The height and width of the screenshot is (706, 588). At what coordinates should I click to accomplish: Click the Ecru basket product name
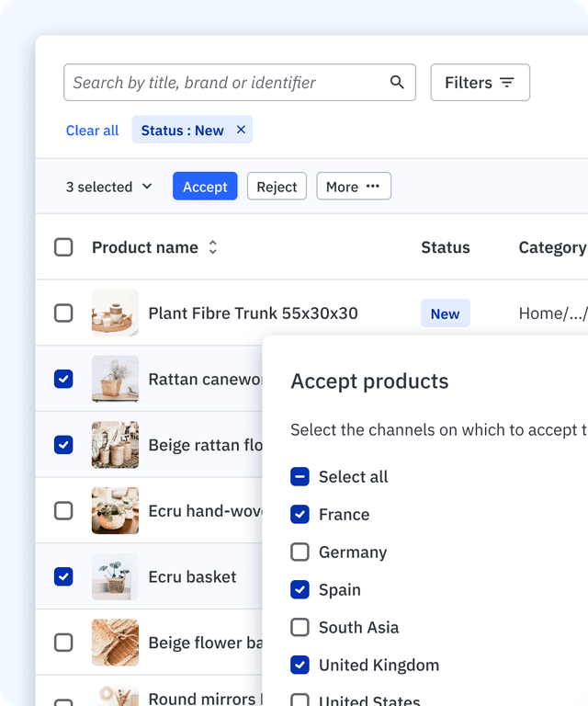pyautogui.click(x=192, y=576)
